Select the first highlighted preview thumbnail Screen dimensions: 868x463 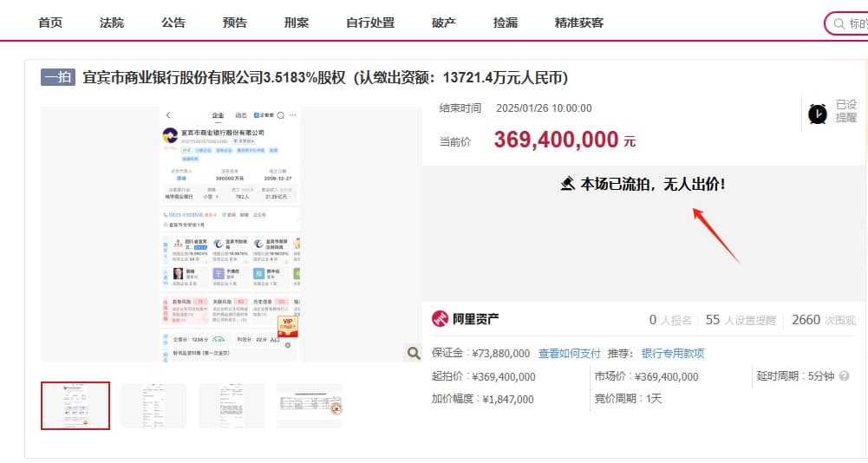tap(75, 405)
